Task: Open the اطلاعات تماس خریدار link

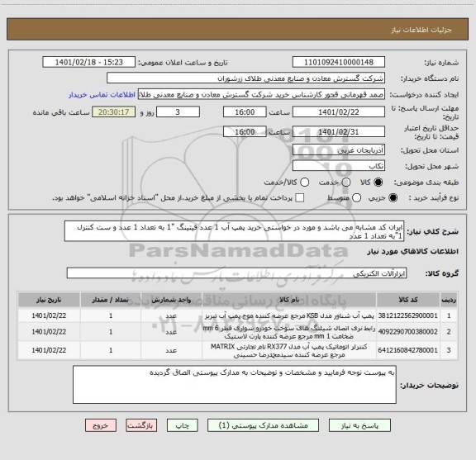Action: point(102,95)
